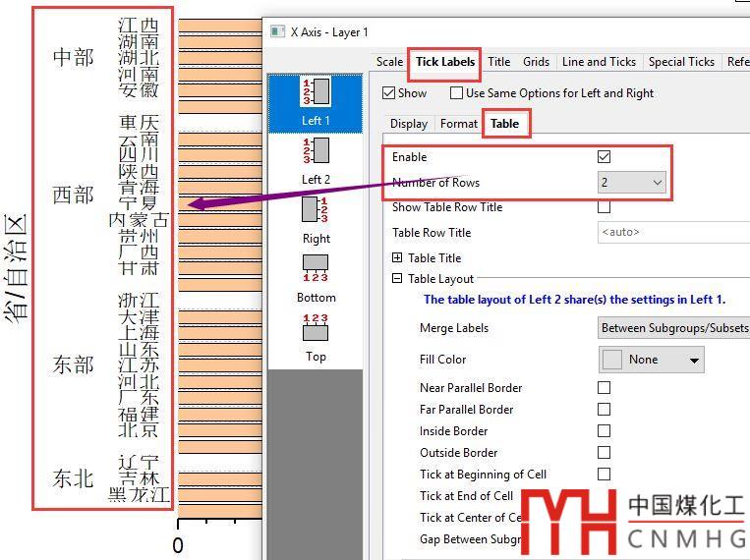Viewport: 750px width, 560px height.
Task: Switch to the Display sub-tab
Action: point(409,124)
